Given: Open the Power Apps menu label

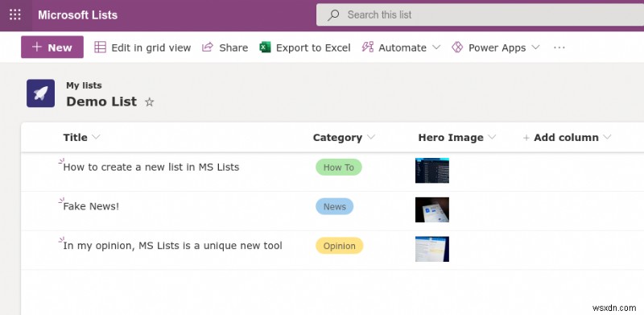Looking at the screenshot, I should [x=497, y=48].
